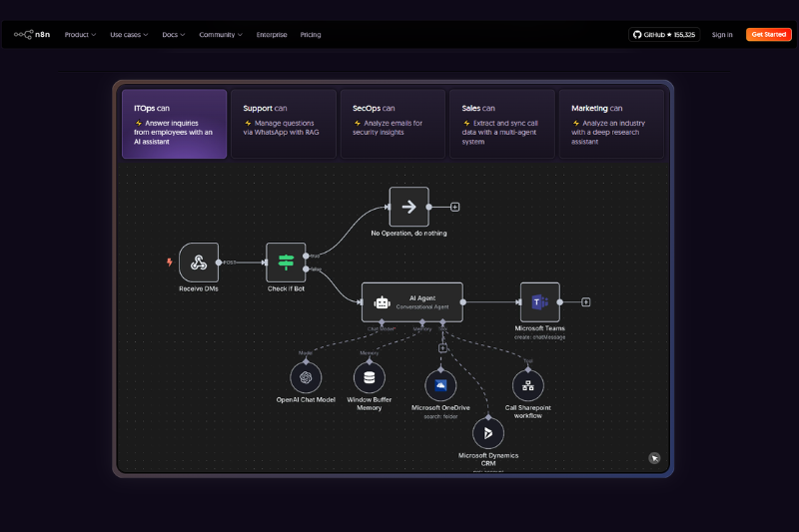Select the OpenAI Chat Model node

pyautogui.click(x=306, y=378)
